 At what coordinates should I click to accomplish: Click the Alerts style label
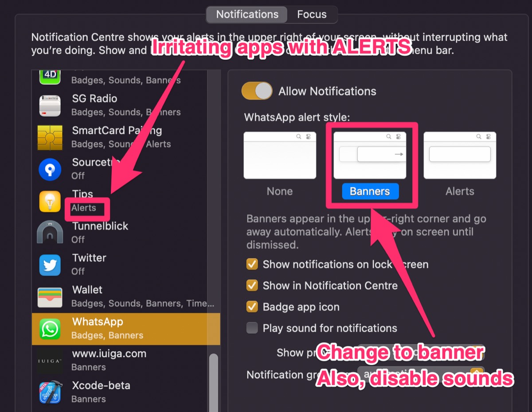tap(460, 191)
